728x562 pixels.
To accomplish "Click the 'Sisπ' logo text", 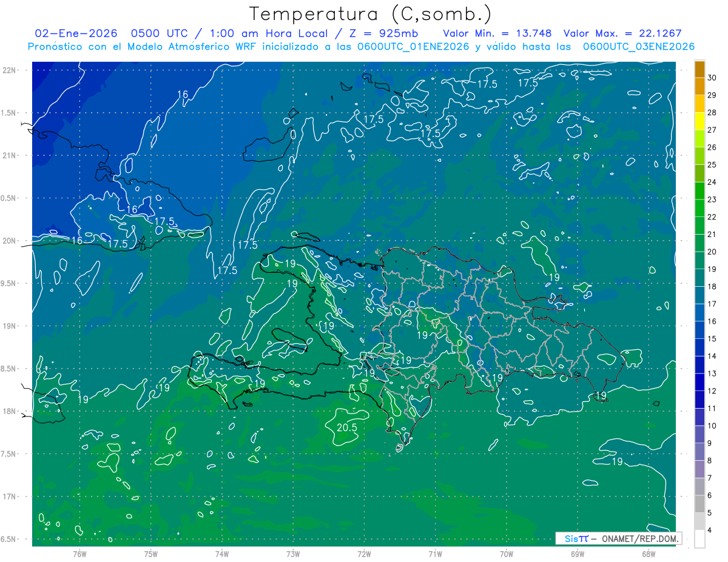I will 576,538.
